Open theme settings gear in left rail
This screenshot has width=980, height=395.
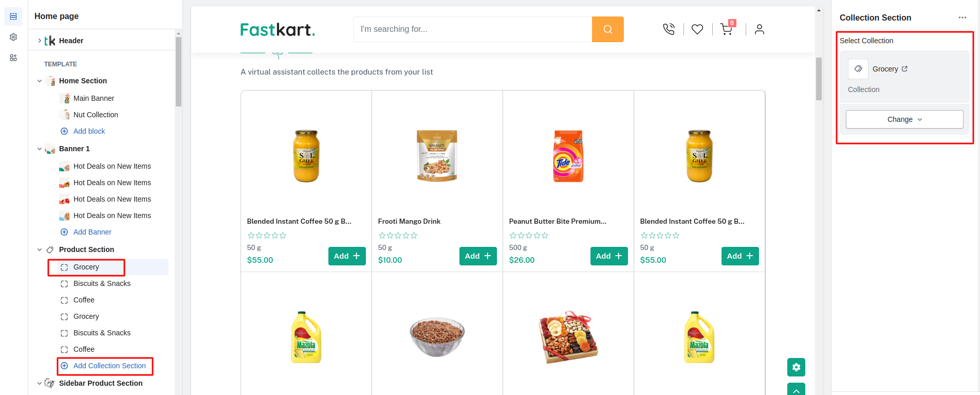(x=13, y=37)
